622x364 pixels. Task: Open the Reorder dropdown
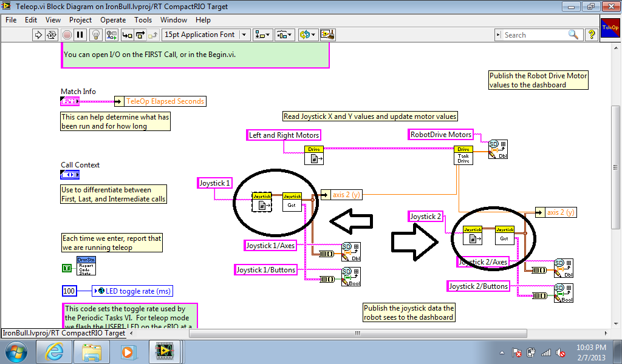click(307, 35)
